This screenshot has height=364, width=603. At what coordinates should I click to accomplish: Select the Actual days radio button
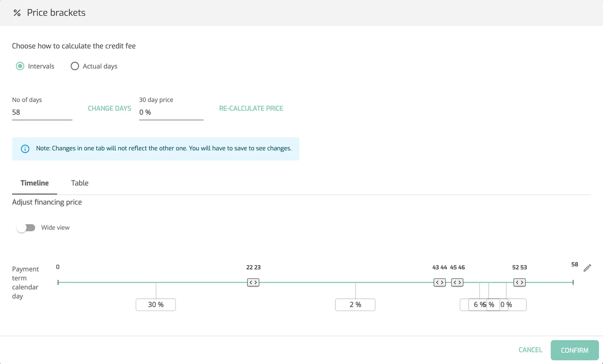pyautogui.click(x=75, y=66)
